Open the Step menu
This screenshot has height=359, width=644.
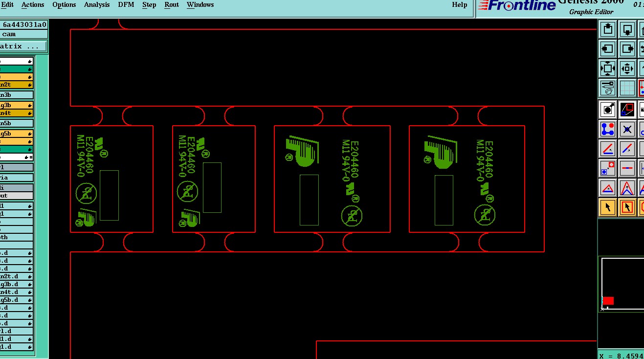point(149,5)
